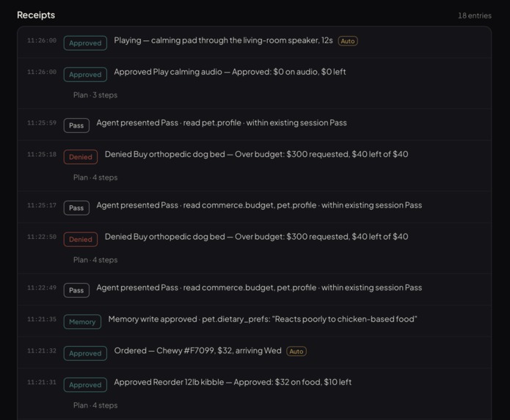This screenshot has height=420, width=510.
Task: Click the 11:26:00 timestamp on the Playing calming pad row
Action: coord(42,40)
